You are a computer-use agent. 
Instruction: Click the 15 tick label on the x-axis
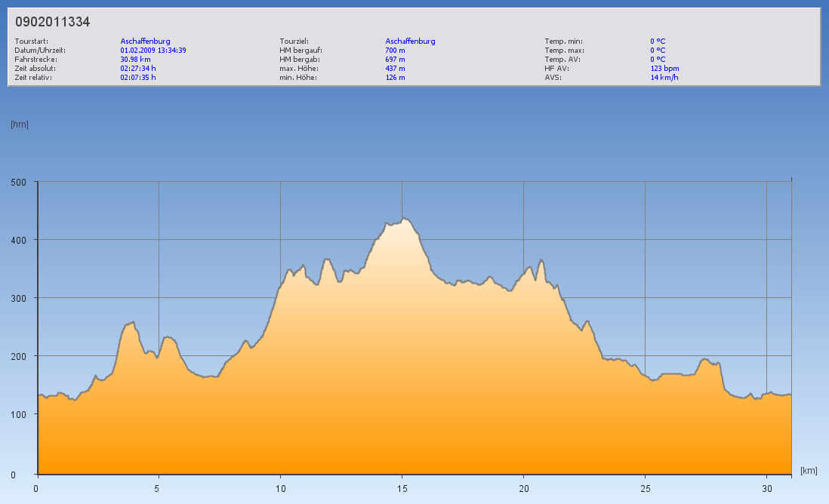[x=402, y=488]
